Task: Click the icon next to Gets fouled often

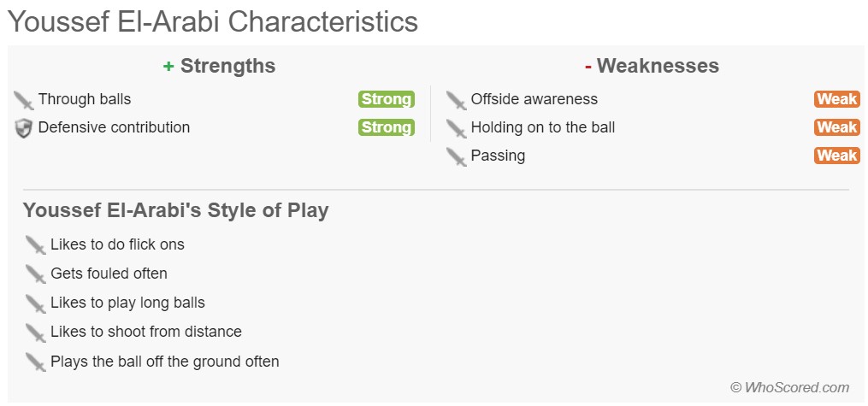Action: coord(35,274)
